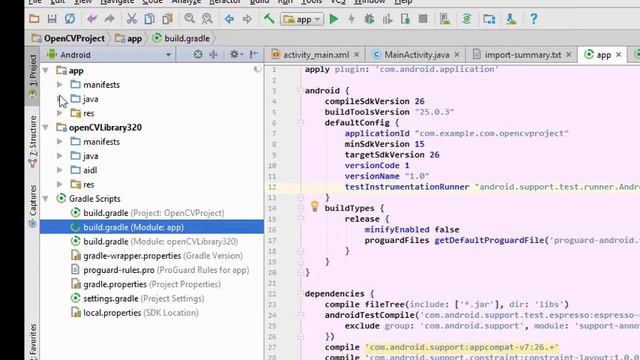Start debugging with the bug icon
The width and height of the screenshot is (640, 360).
369,19
